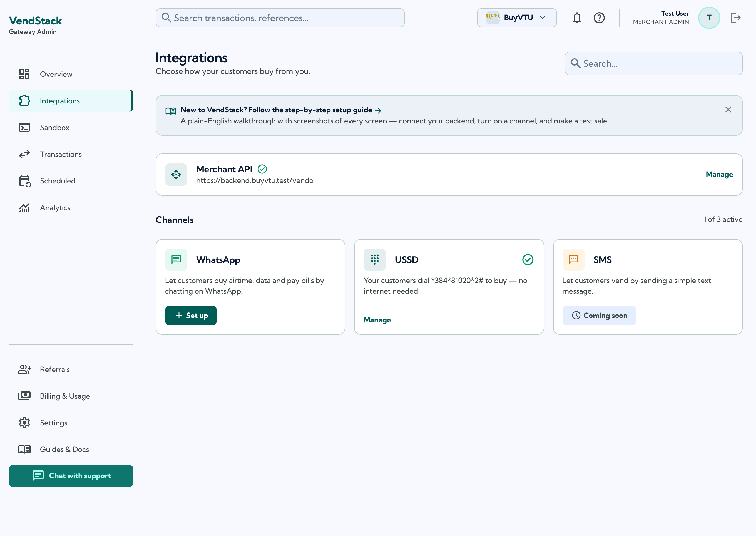
Task: Open the Analytics page
Action: coord(71,208)
